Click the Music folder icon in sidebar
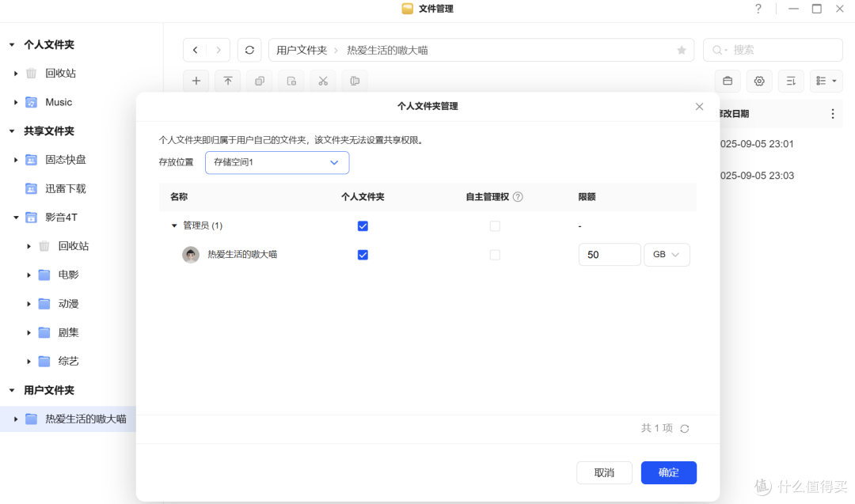The width and height of the screenshot is (855, 504). pos(32,102)
